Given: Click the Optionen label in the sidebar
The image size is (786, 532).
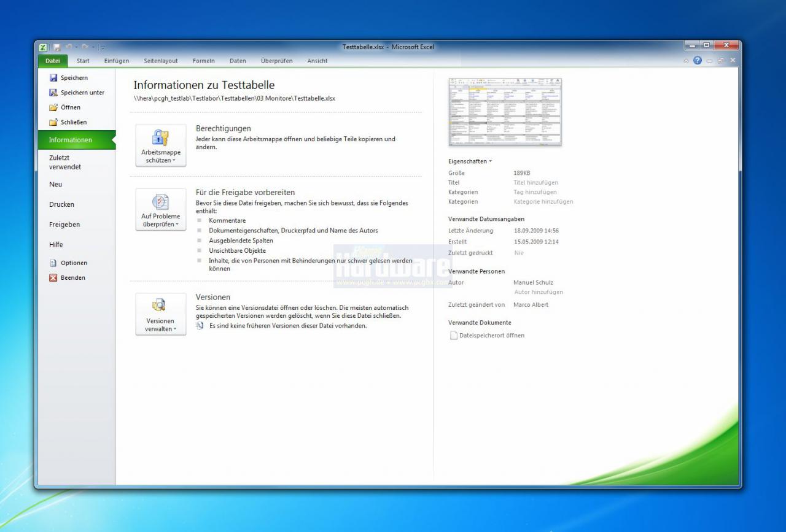Looking at the screenshot, I should [x=74, y=263].
